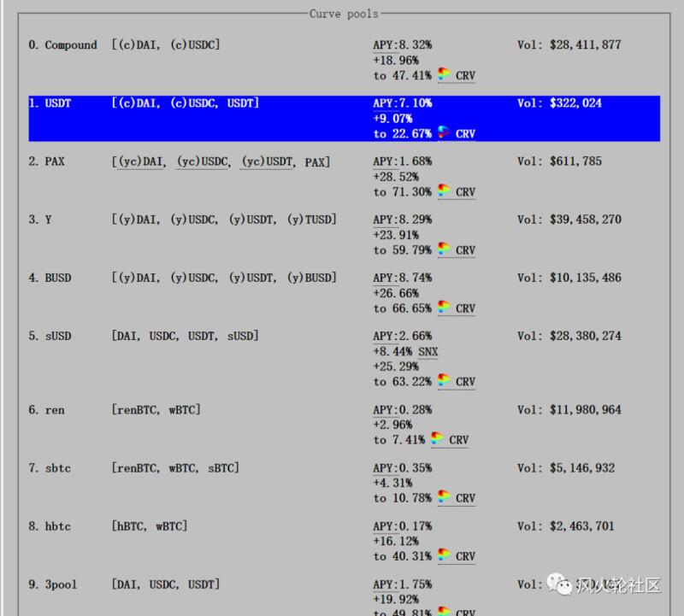This screenshot has width=684, height=616.
Task: Select the 7. sbtc pool name
Action: point(50,469)
